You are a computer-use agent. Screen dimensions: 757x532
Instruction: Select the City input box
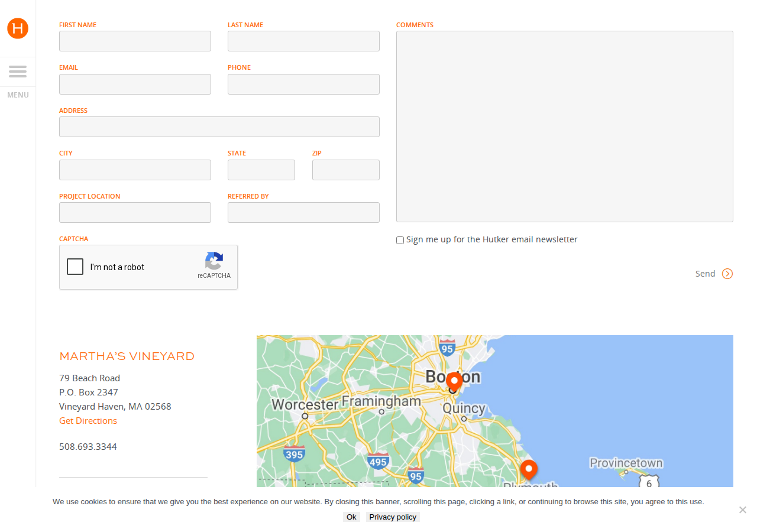135,170
